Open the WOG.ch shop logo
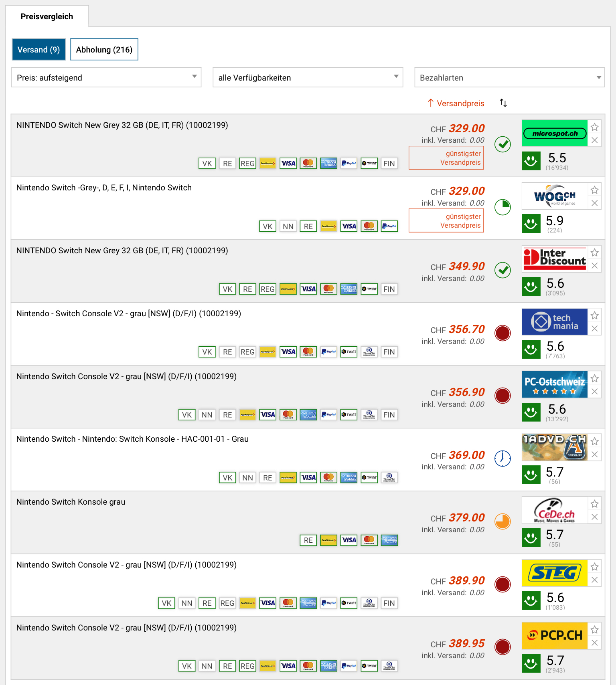This screenshot has width=616, height=685. pyautogui.click(x=554, y=196)
